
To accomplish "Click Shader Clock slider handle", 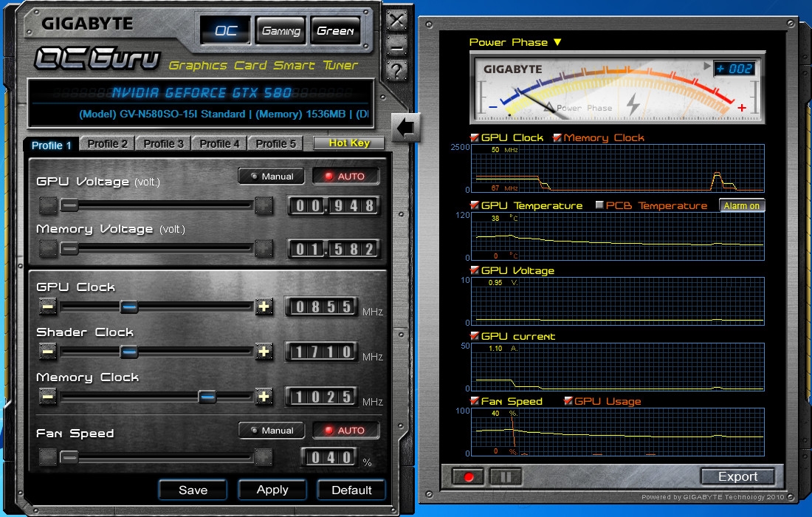I will (x=129, y=352).
